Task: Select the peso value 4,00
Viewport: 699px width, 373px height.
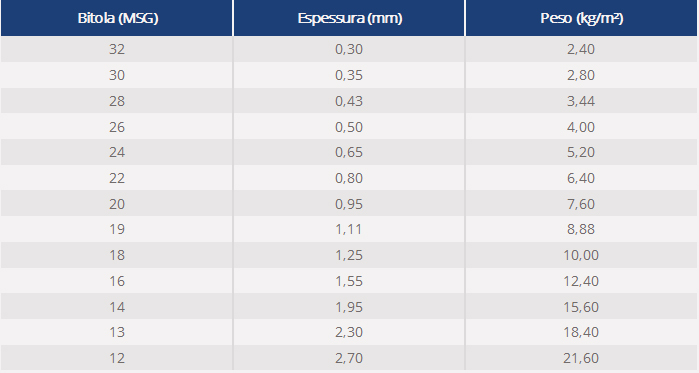Action: tap(581, 127)
